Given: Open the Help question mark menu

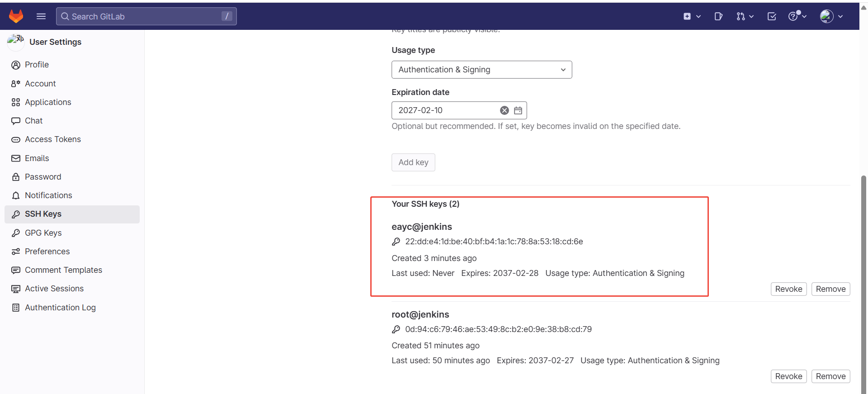Looking at the screenshot, I should coord(797,16).
